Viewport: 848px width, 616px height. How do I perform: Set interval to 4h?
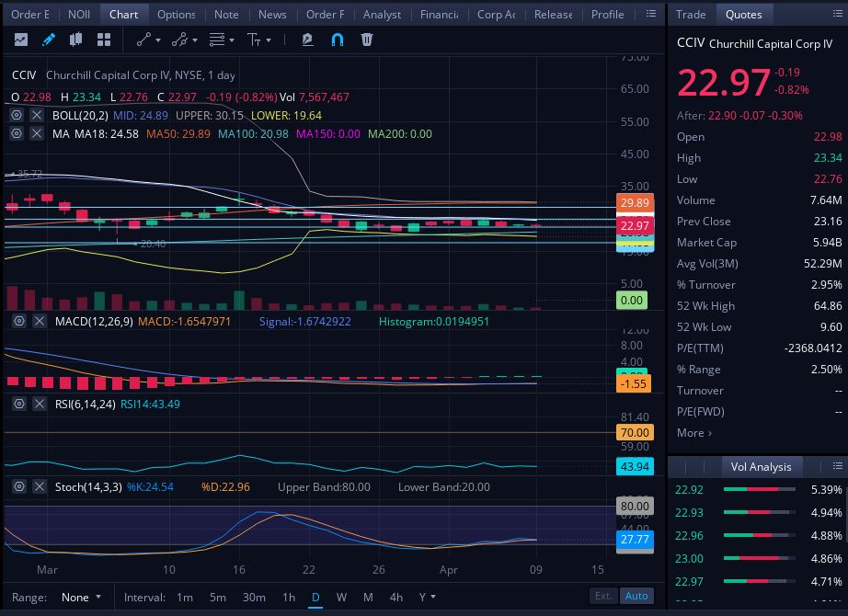tap(395, 597)
